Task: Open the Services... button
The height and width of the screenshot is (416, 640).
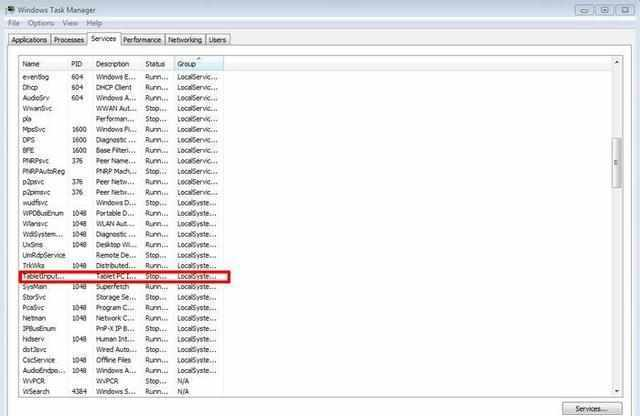Action: [x=592, y=409]
